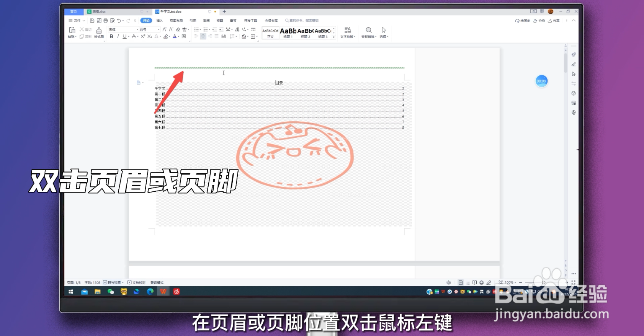
Task: Open Find and Replace (查找替换)
Action: point(369,33)
